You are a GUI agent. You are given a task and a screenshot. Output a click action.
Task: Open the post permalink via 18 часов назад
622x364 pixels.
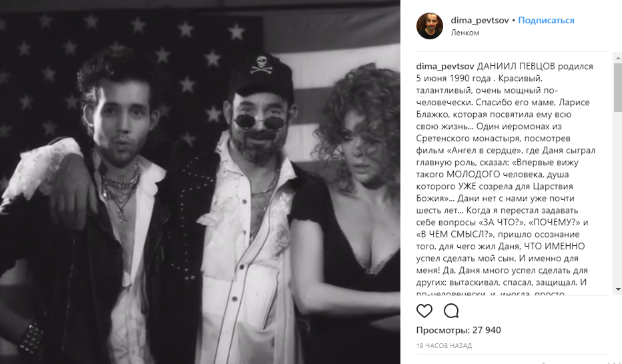pyautogui.click(x=444, y=346)
